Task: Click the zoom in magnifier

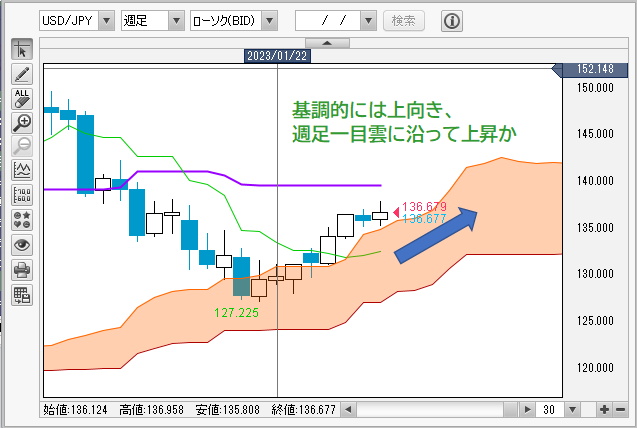Action: 22,123
